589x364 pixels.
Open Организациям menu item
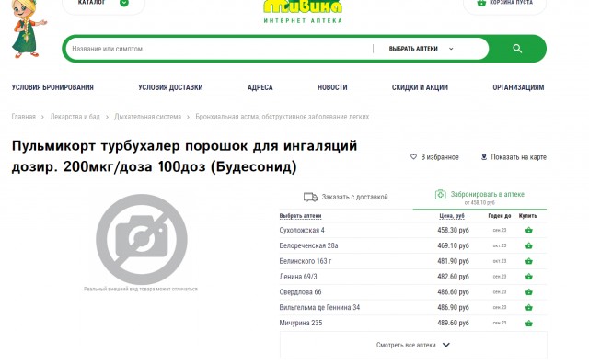click(x=518, y=87)
